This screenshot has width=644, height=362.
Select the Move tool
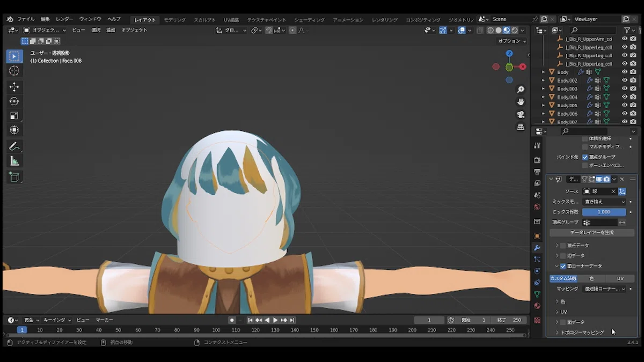pyautogui.click(x=14, y=87)
